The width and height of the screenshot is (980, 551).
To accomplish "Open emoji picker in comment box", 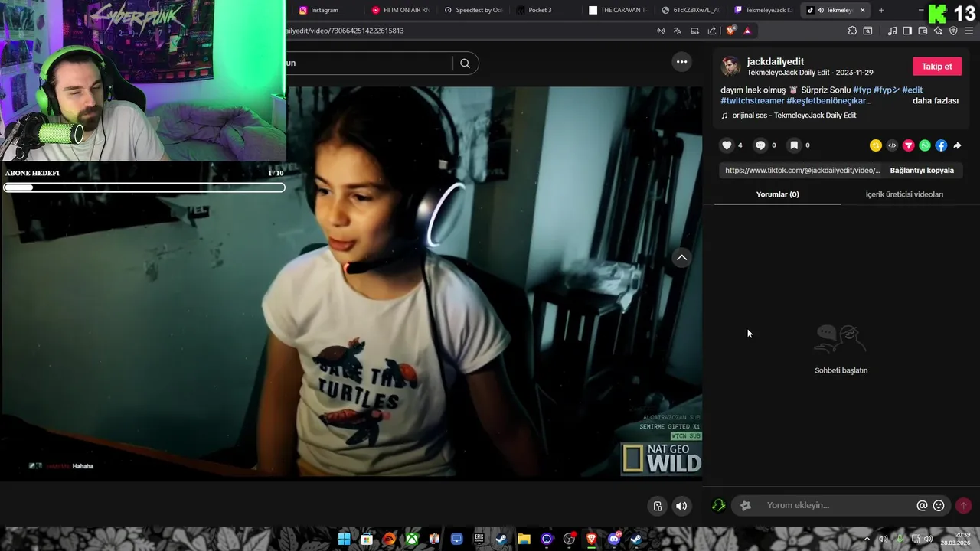I will pos(939,506).
